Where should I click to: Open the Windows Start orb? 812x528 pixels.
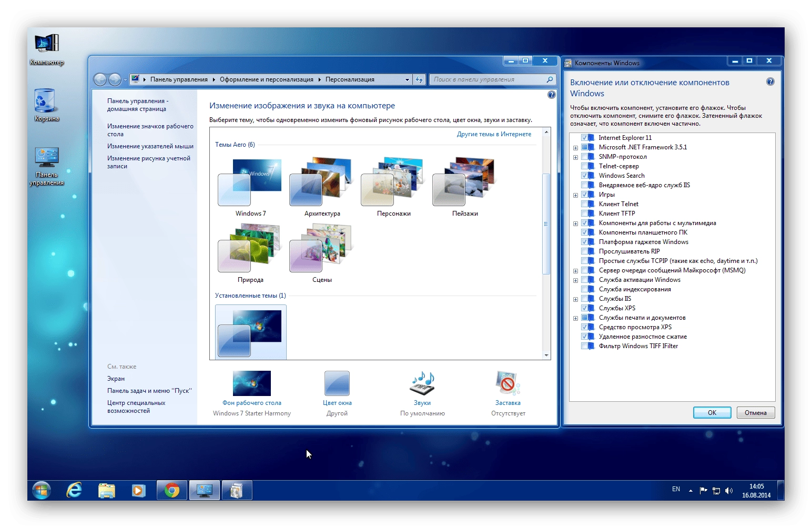tap(42, 491)
